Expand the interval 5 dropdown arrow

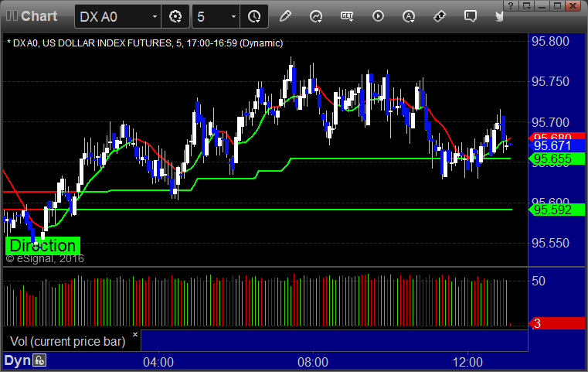[x=233, y=16]
